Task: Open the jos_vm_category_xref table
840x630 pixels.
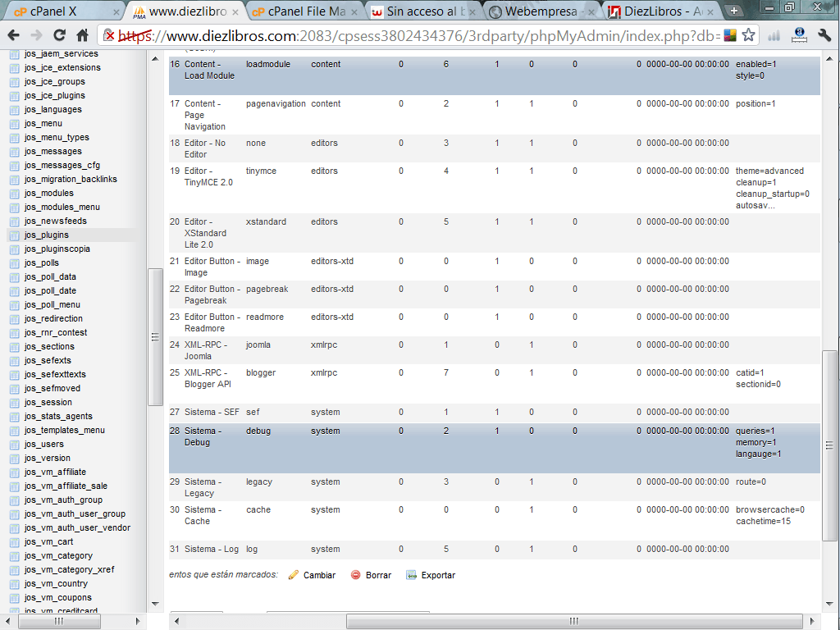Action: coord(69,569)
